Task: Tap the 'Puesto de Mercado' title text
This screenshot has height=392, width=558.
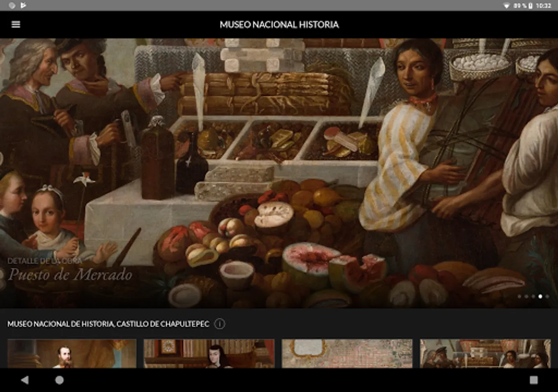Action: tap(70, 275)
